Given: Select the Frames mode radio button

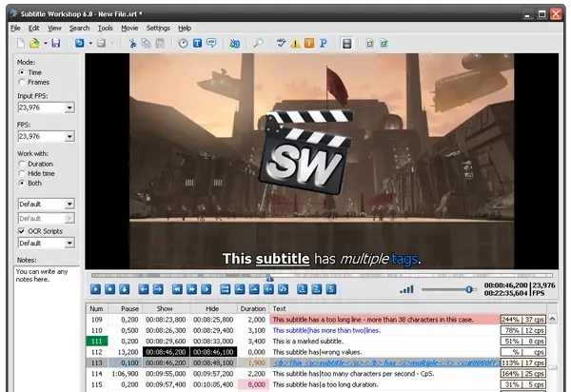Looking at the screenshot, I should (x=22, y=83).
